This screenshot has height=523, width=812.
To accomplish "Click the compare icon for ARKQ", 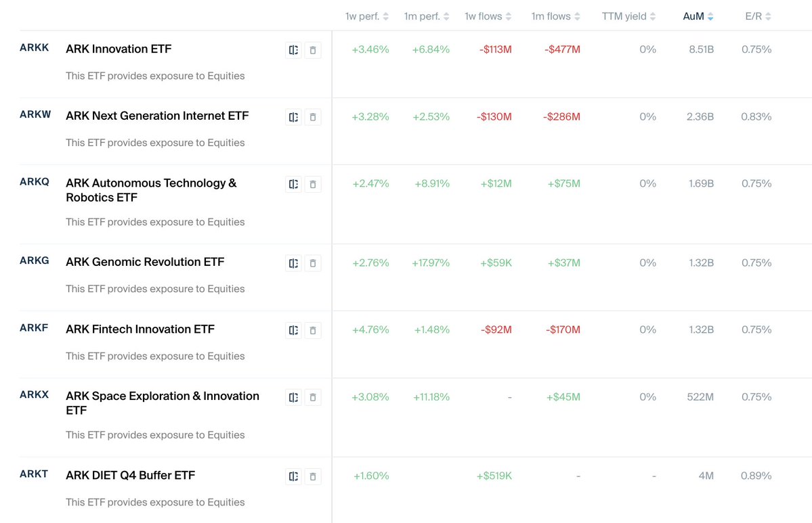I will coord(293,184).
